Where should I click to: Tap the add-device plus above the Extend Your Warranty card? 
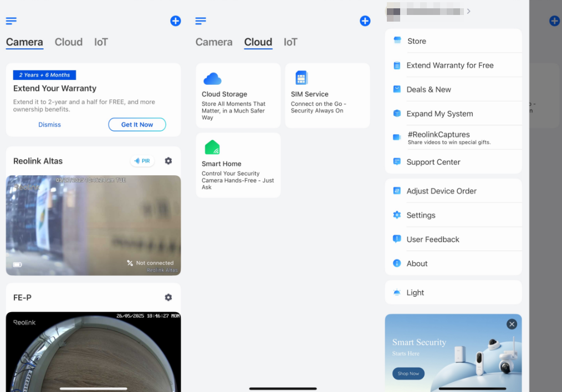tap(175, 21)
